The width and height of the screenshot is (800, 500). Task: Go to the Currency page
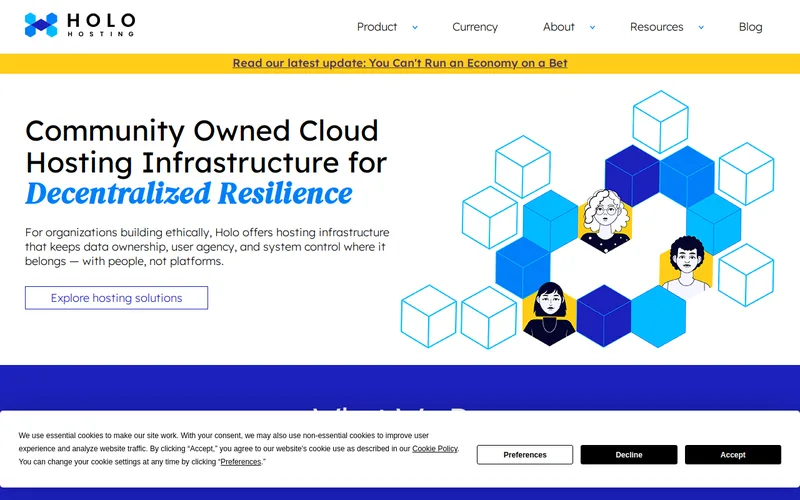pyautogui.click(x=474, y=27)
